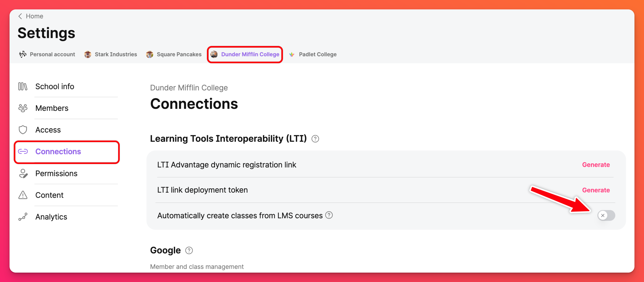Screen dimensions: 644x282
Task: Click the Members group icon
Action: click(x=23, y=108)
